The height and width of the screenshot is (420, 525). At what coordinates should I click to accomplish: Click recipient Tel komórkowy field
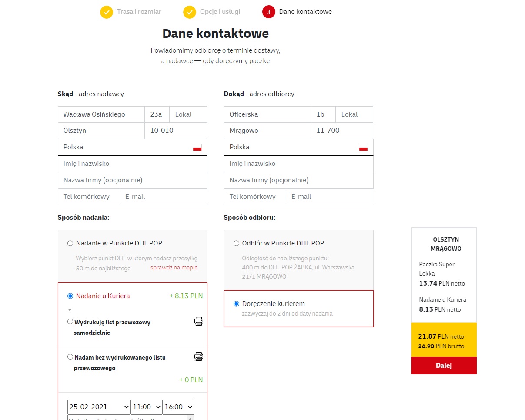pos(255,197)
